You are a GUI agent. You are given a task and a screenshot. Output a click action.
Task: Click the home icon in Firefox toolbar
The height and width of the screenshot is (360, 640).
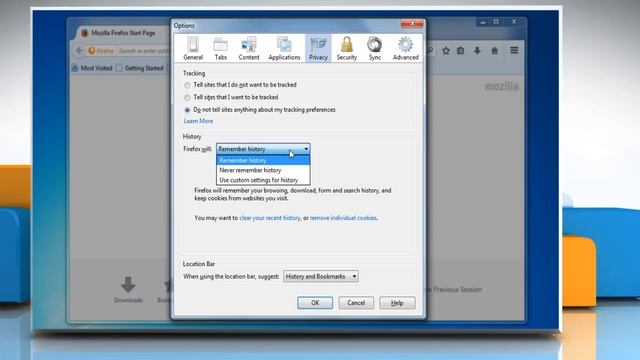click(x=494, y=51)
